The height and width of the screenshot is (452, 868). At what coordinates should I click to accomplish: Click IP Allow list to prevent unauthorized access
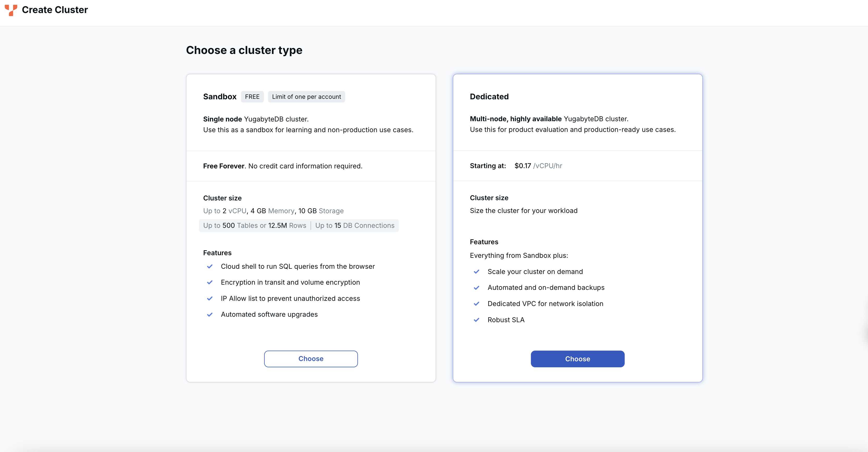coord(290,298)
